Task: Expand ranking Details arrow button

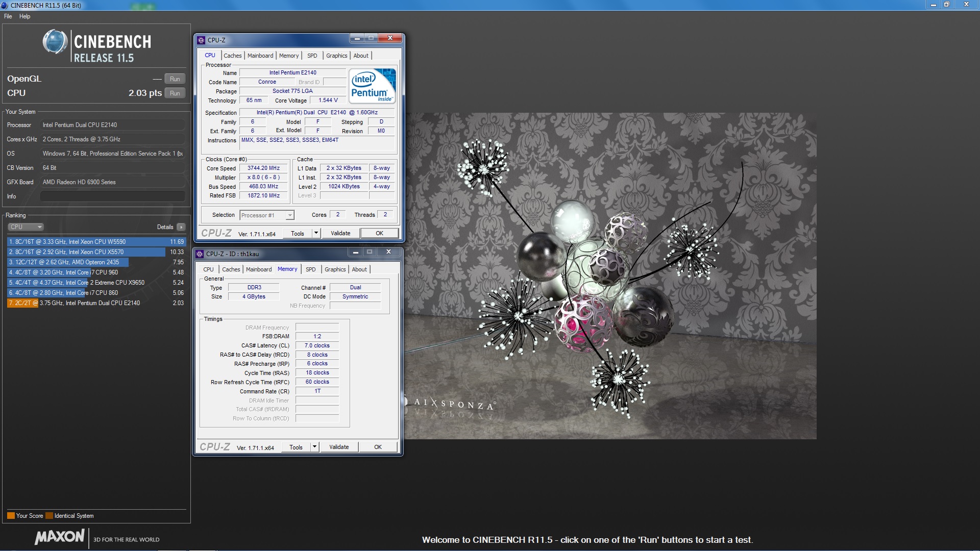Action: point(181,227)
